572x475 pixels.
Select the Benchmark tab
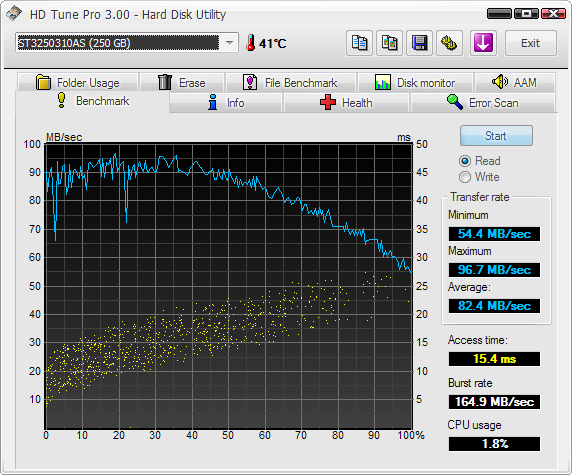(x=93, y=101)
